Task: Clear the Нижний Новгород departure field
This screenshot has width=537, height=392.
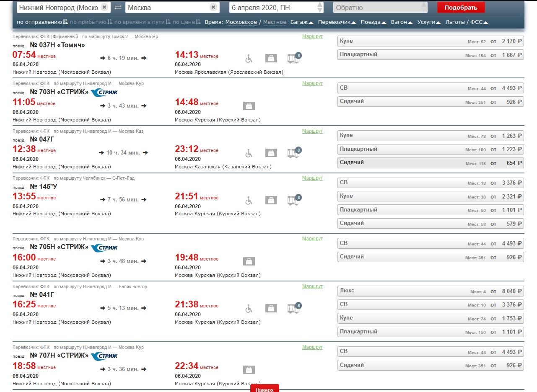Action: pos(104,8)
